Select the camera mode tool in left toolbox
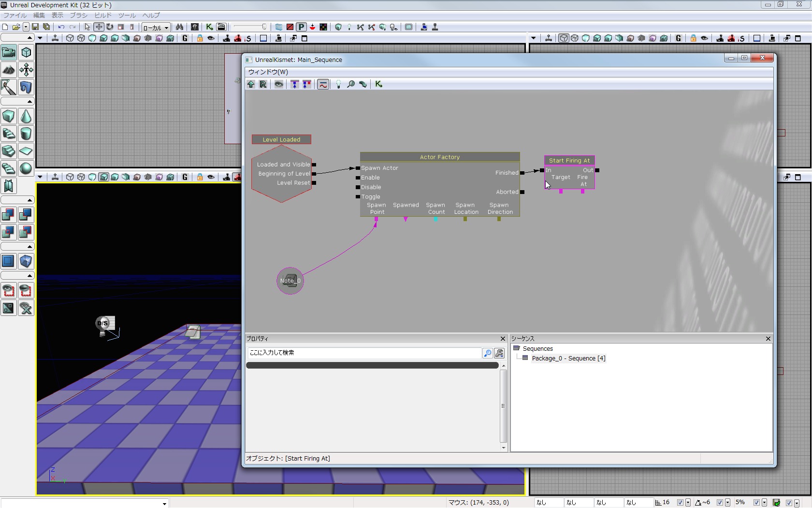This screenshot has height=508, width=812. (9, 52)
